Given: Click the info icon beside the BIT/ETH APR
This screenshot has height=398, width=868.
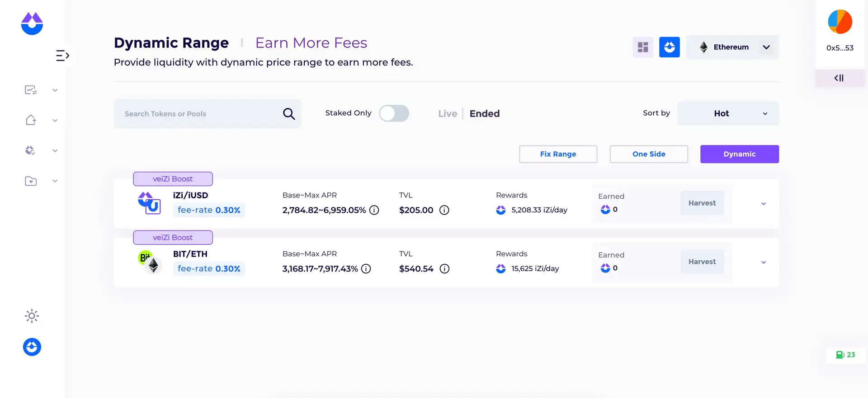Looking at the screenshot, I should point(366,269).
